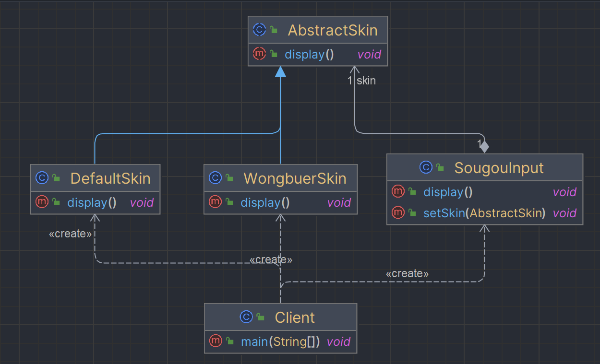
Task: Select display() method text in SougouInput
Action: [x=448, y=192]
